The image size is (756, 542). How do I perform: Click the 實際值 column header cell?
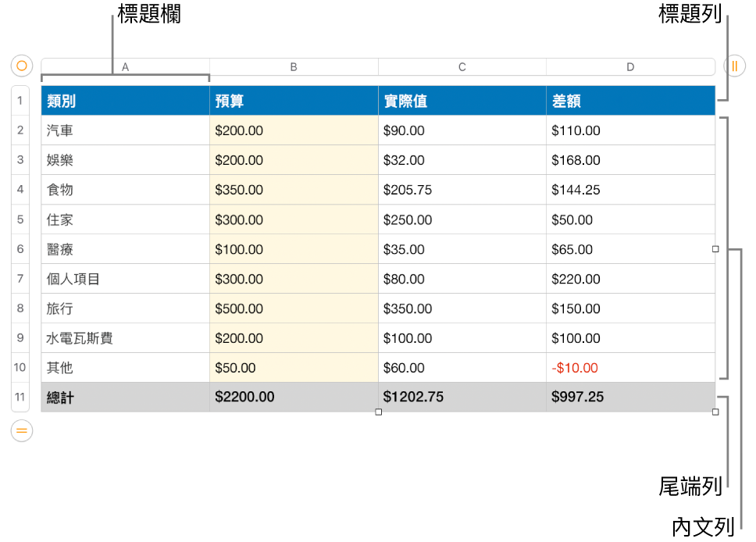click(462, 100)
